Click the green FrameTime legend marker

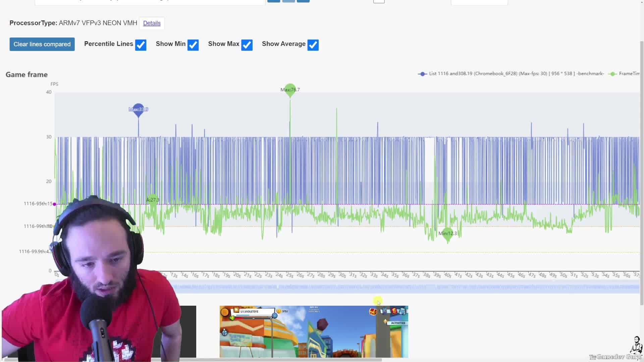tap(613, 74)
